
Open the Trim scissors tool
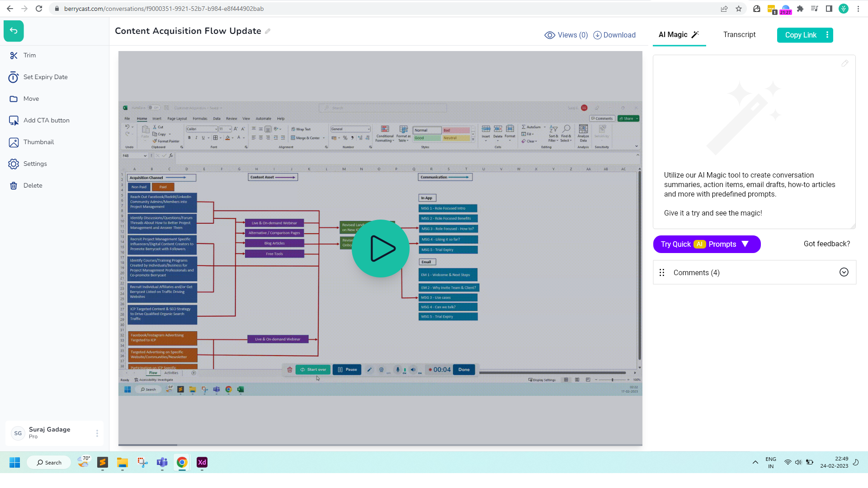click(14, 56)
